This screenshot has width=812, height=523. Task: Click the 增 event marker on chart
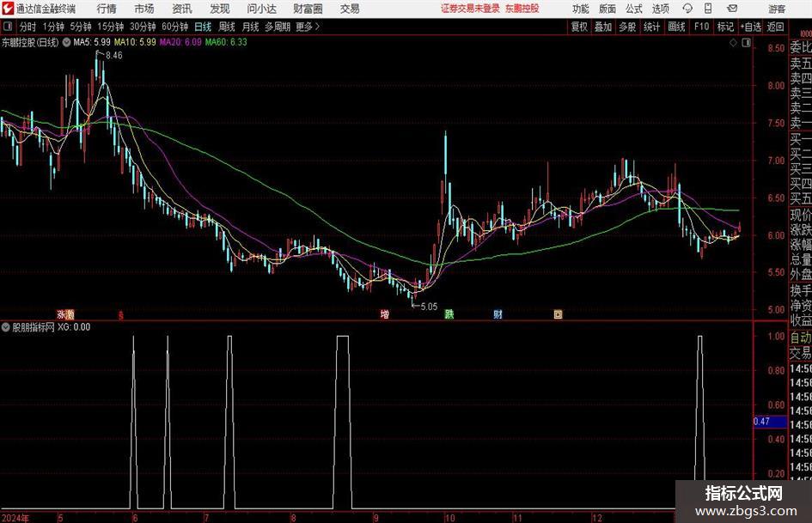point(385,313)
